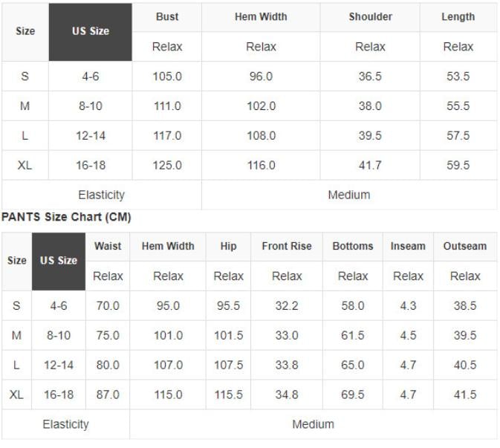Screen dimensions: 500x448
Task: Click the PANTS Size Chart (CM) title
Action: (66, 217)
